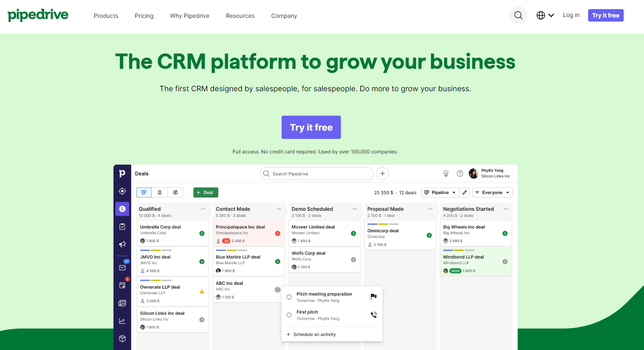644x350 pixels.
Task: Open the calendar Activities icon in sidebar
Action: click(123, 285)
